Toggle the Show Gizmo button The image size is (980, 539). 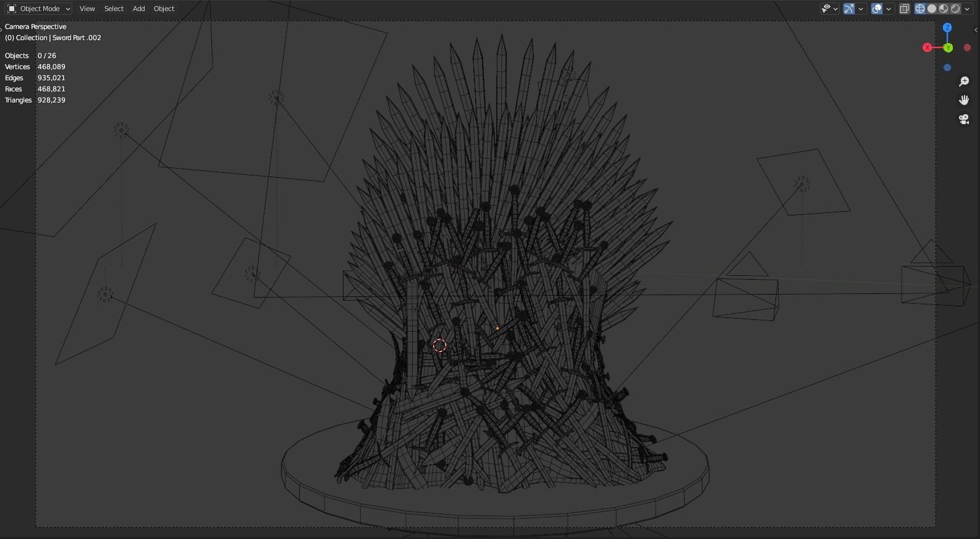[849, 9]
